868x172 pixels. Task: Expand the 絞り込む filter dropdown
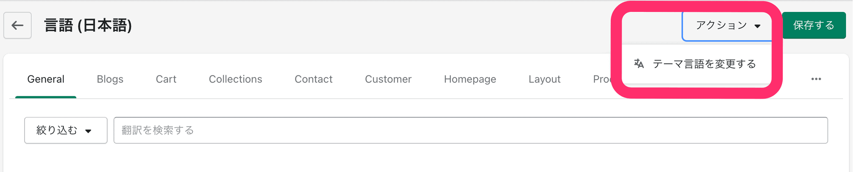[x=65, y=130]
